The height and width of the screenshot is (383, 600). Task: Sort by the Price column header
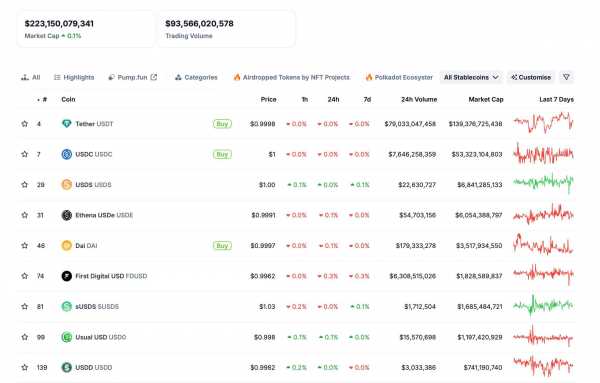tap(268, 99)
